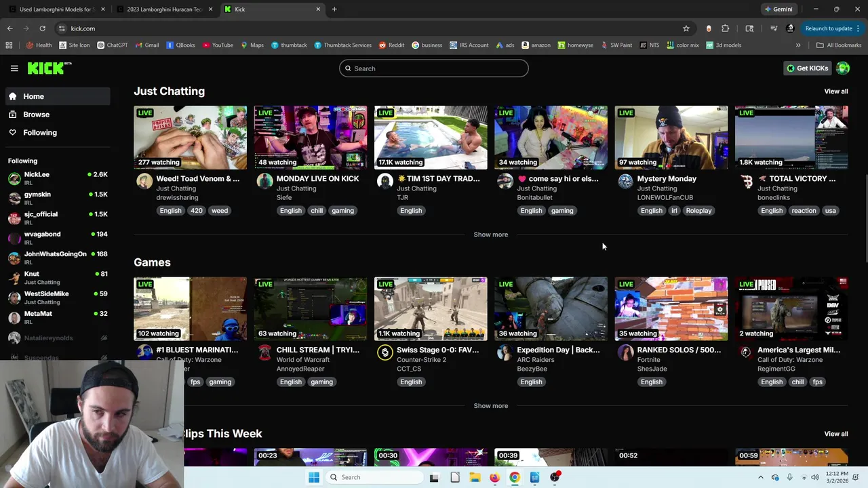
Task: Open File Explorer from taskbar
Action: pos(475,477)
